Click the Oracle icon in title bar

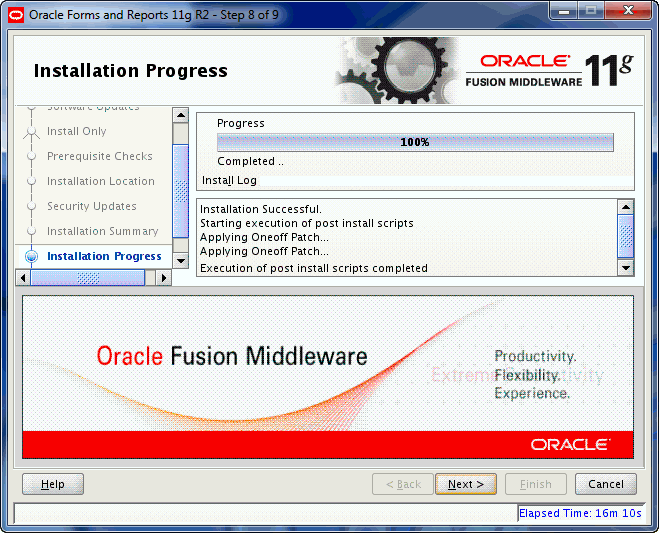16,15
